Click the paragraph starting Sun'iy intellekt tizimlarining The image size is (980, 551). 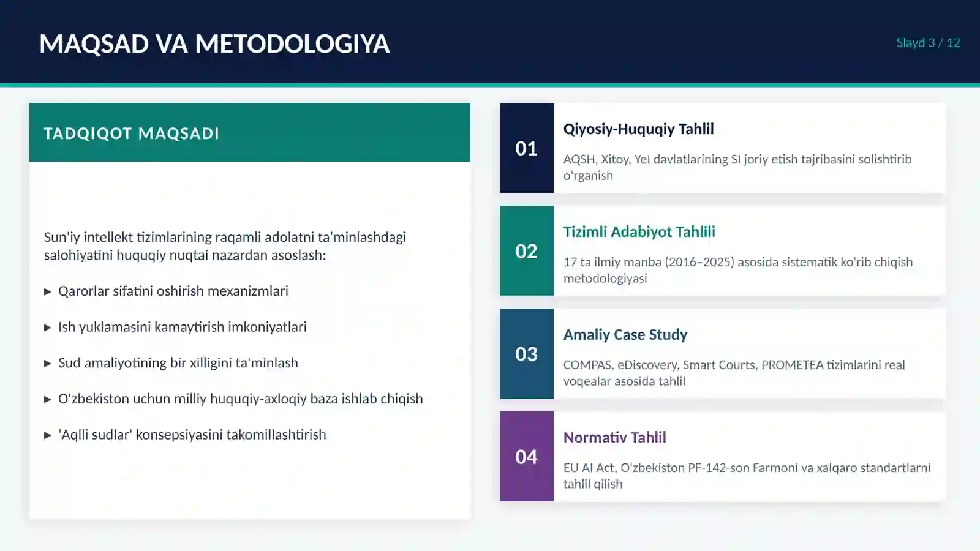click(x=225, y=246)
